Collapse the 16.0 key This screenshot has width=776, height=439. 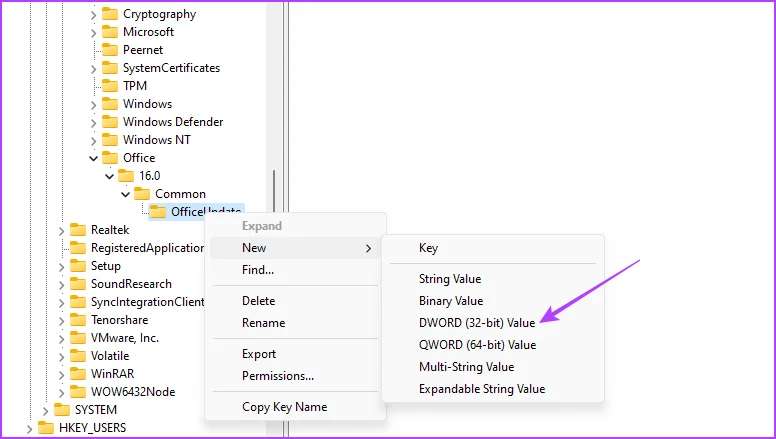click(109, 176)
